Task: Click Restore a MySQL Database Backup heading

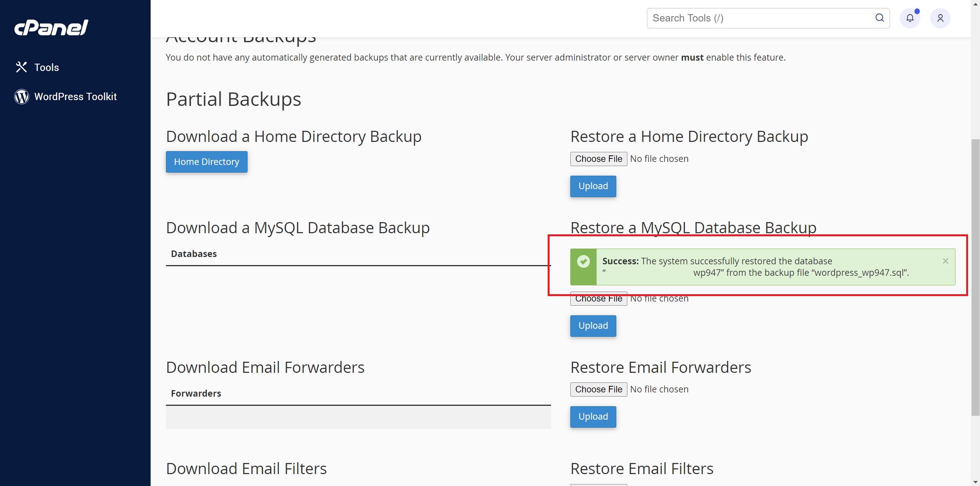Action: coord(693,227)
